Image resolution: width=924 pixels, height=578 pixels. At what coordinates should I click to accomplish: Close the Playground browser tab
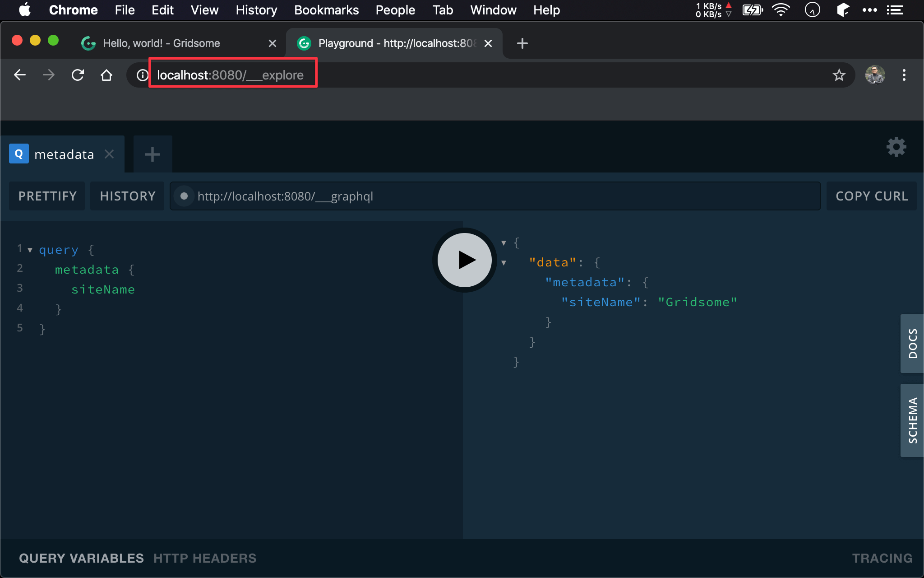(488, 43)
